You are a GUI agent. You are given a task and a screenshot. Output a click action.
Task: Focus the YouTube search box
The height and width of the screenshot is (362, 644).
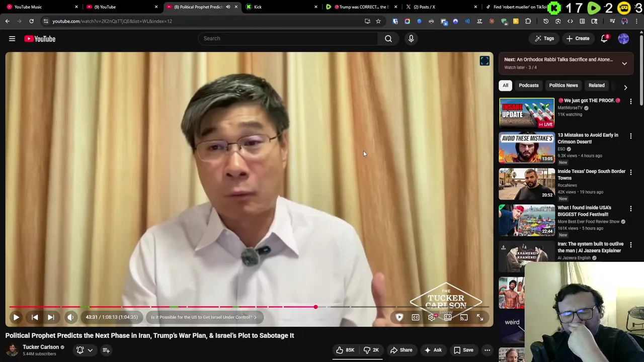[x=288, y=38]
